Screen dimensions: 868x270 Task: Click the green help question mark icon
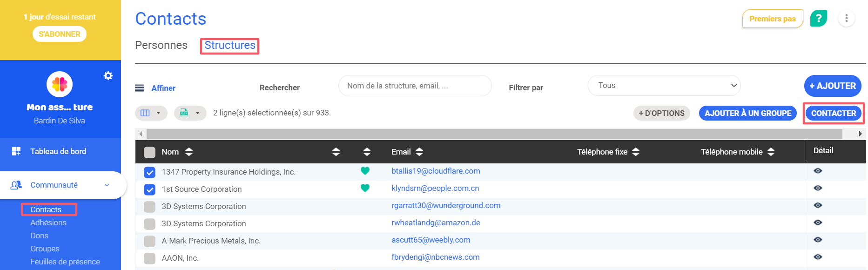[x=818, y=19]
